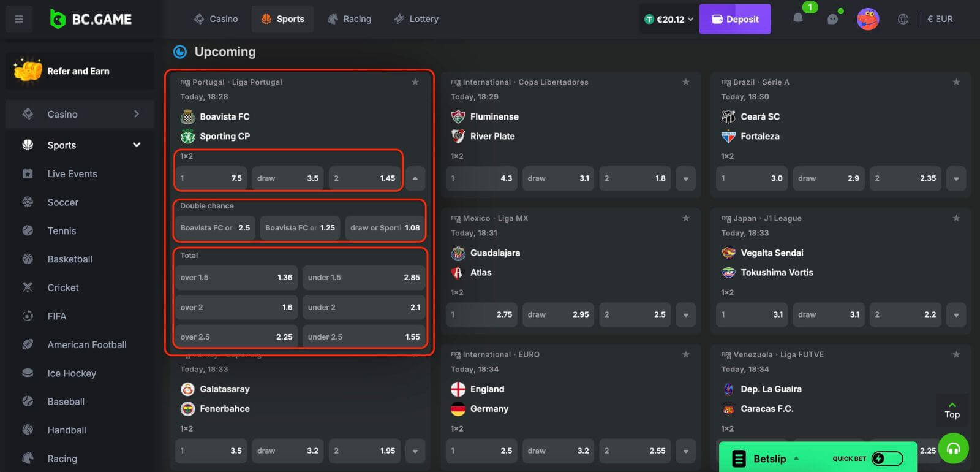Click the Refer and Earn banner
This screenshot has width=980, height=472.
tap(80, 71)
